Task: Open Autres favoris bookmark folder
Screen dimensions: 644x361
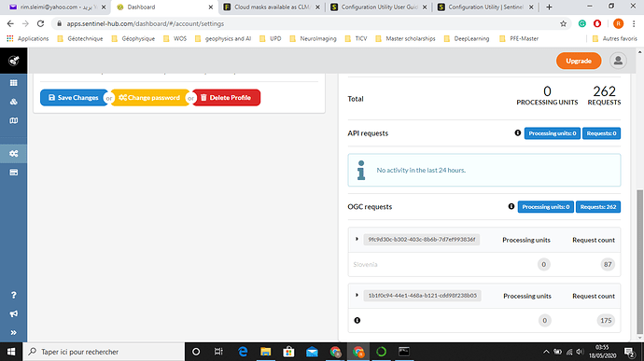Action: pyautogui.click(x=615, y=38)
